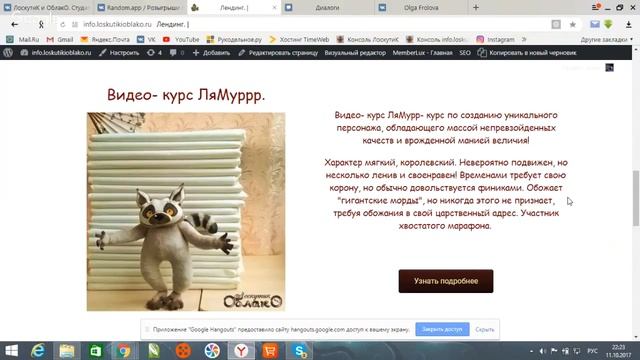640x360 pixels.
Task: Show hidden tray icons arrow
Action: 531,351
